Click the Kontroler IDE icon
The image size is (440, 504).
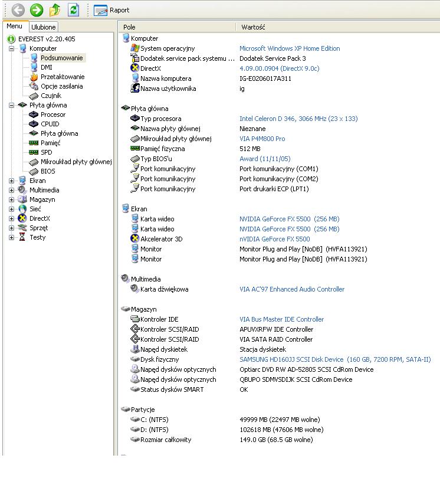pyautogui.click(x=135, y=319)
